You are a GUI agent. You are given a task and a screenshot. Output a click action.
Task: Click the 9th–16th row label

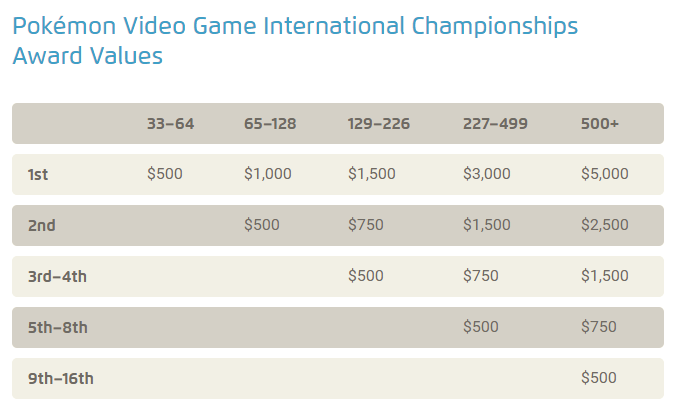[61, 379]
